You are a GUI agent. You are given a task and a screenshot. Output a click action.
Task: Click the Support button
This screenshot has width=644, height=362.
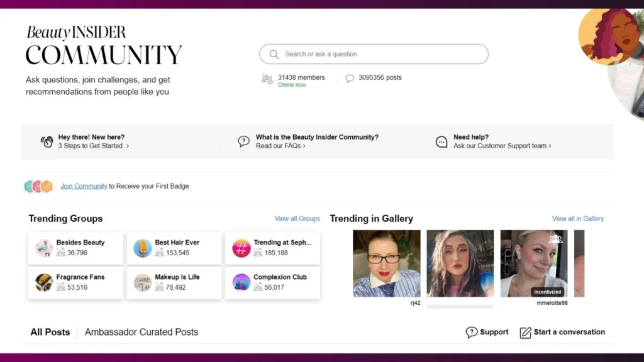[x=487, y=332]
